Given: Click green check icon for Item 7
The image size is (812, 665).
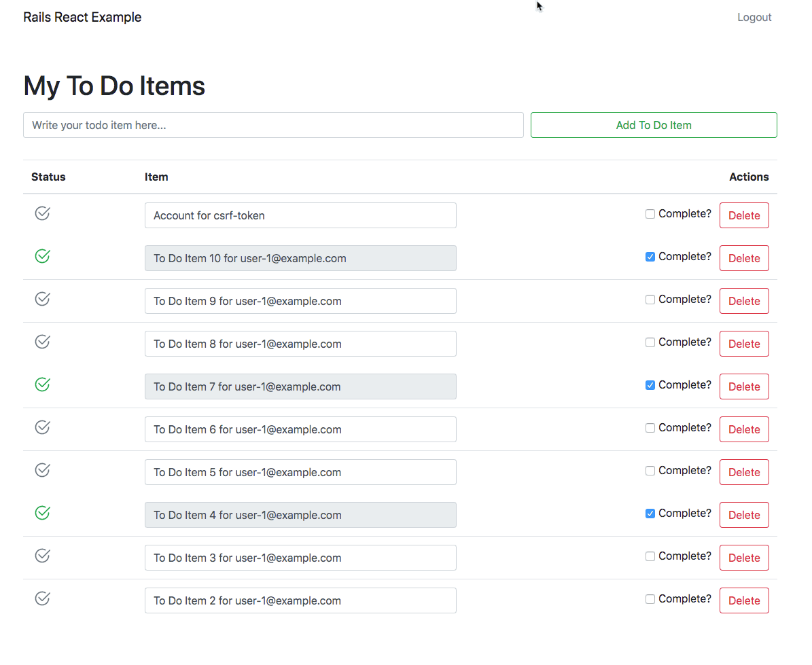Looking at the screenshot, I should pos(42,385).
